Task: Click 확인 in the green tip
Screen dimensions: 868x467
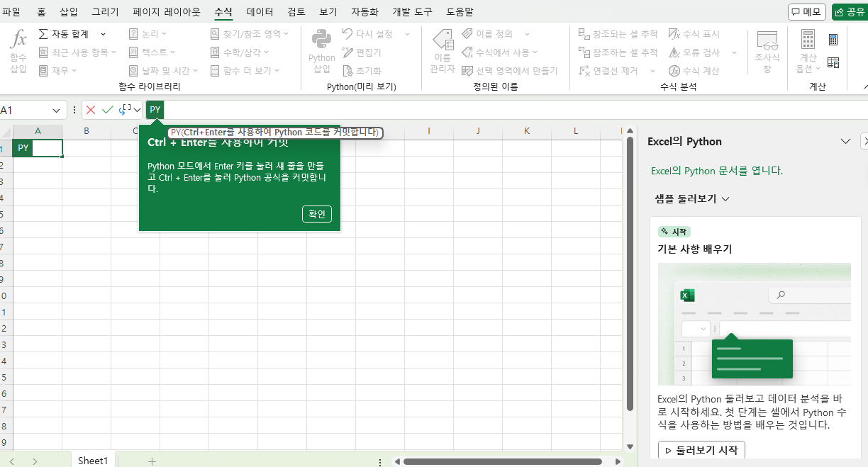Action: coord(316,214)
